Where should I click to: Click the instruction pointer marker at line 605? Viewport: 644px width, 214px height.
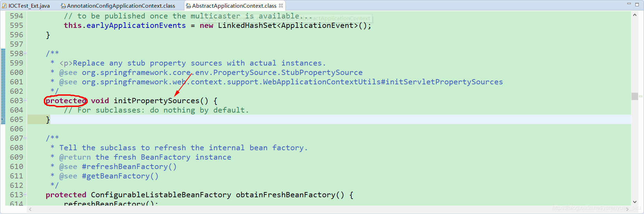[3, 120]
